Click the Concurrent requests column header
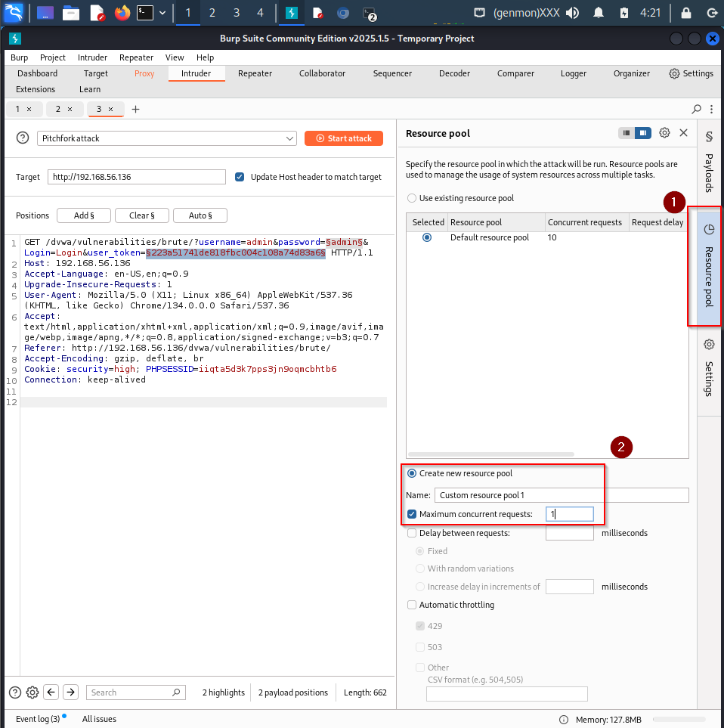Viewport: 724px width, 728px height. pyautogui.click(x=586, y=222)
